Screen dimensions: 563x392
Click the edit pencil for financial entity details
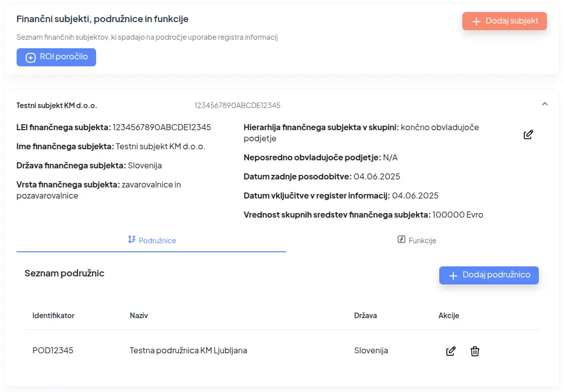(528, 135)
